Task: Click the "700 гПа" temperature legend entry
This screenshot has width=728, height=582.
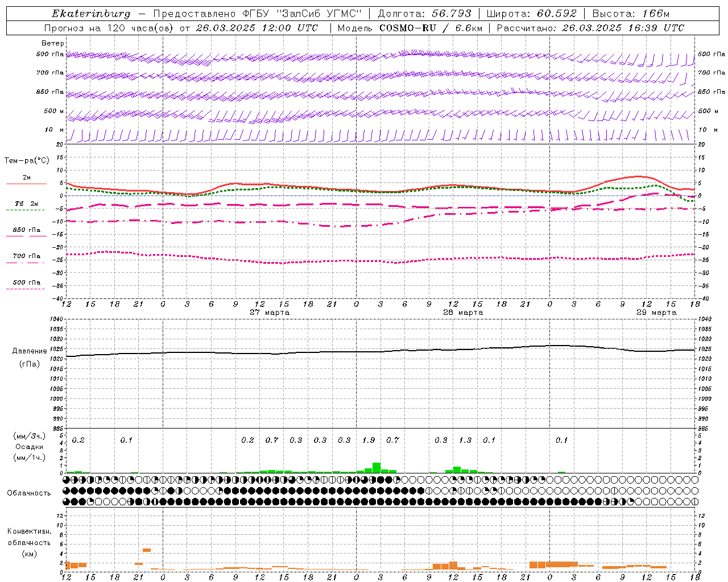Action: (27, 256)
